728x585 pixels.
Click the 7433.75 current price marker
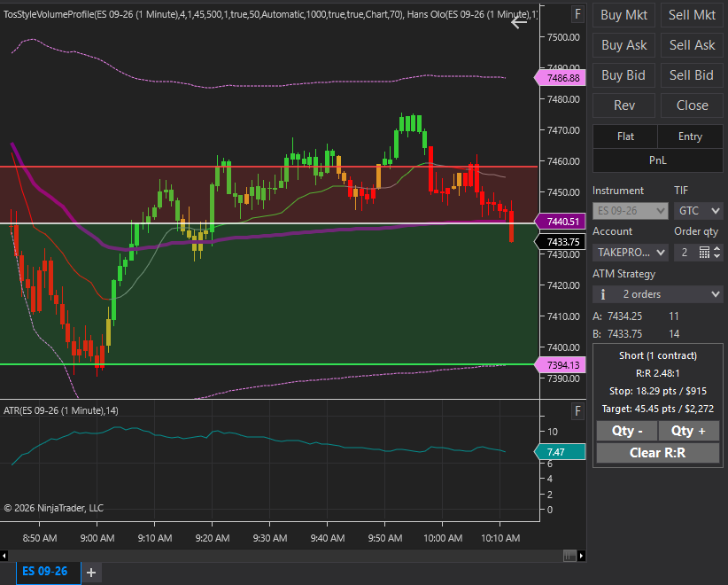click(x=560, y=242)
